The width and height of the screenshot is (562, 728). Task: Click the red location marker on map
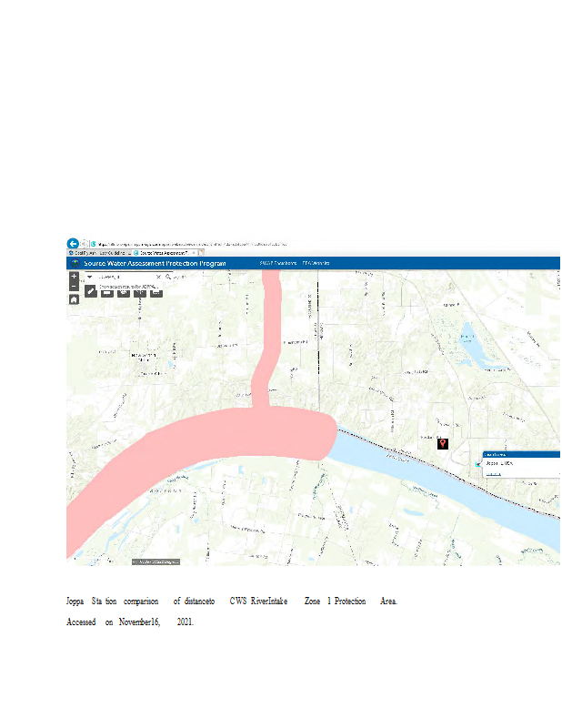point(442,443)
